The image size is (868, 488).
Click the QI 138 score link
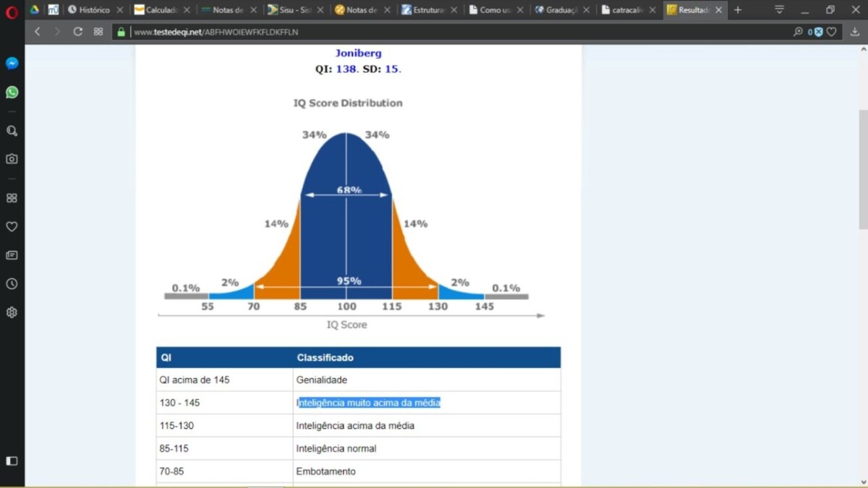(347, 69)
